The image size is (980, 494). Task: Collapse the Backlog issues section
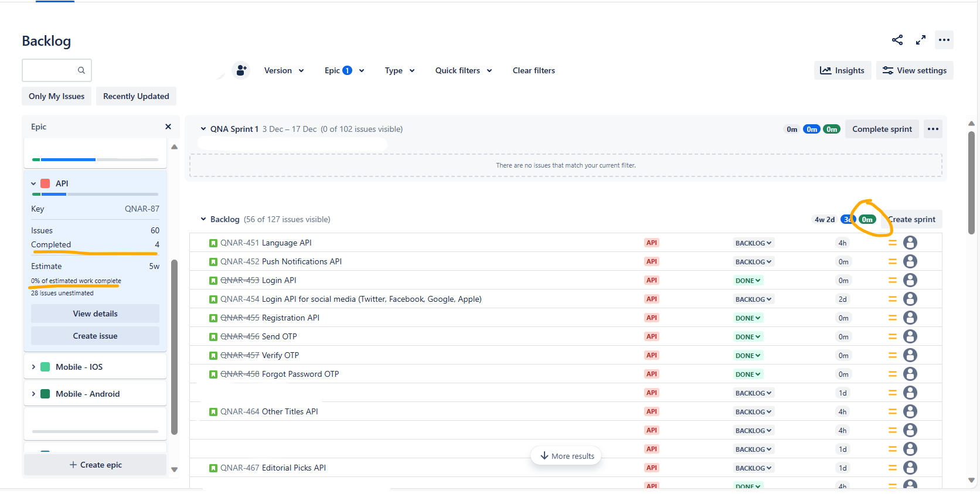(x=203, y=219)
